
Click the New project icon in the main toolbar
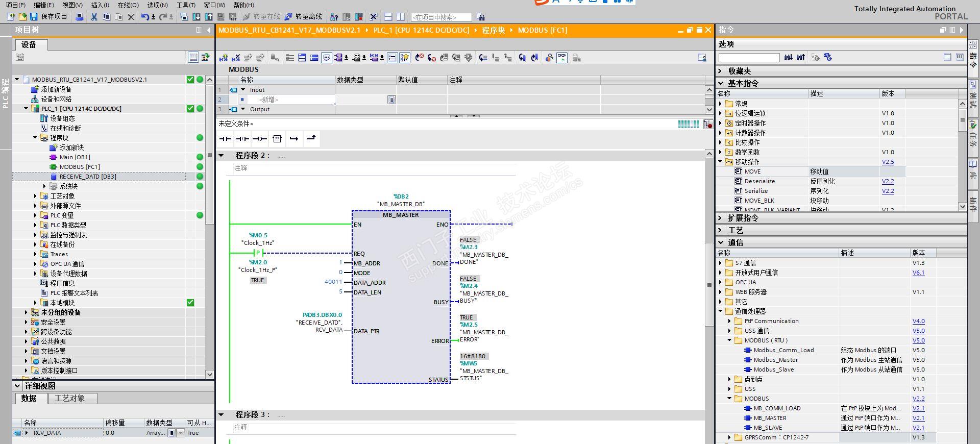click(11, 17)
